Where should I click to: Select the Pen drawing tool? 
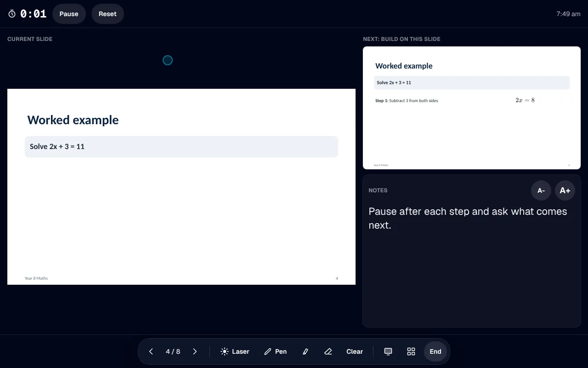pos(276,351)
